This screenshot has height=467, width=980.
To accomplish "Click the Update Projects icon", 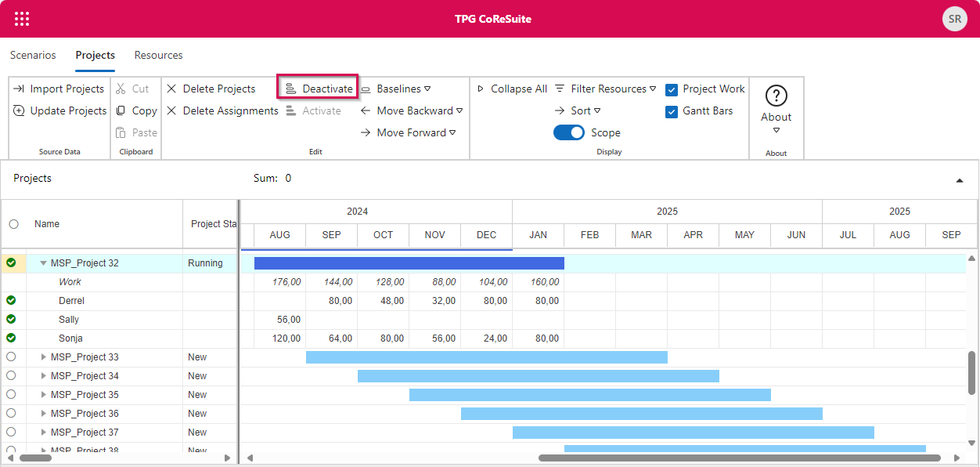I will coord(19,111).
